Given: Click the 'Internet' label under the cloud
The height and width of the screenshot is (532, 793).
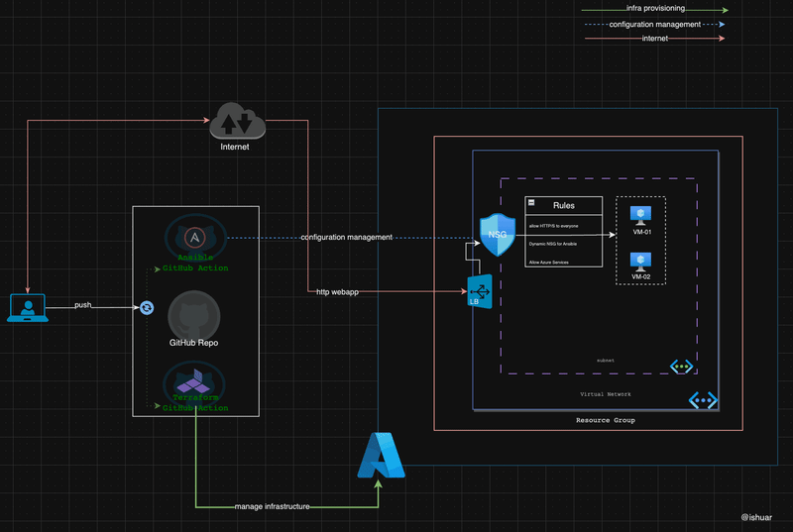Looking at the screenshot, I should click(x=235, y=147).
